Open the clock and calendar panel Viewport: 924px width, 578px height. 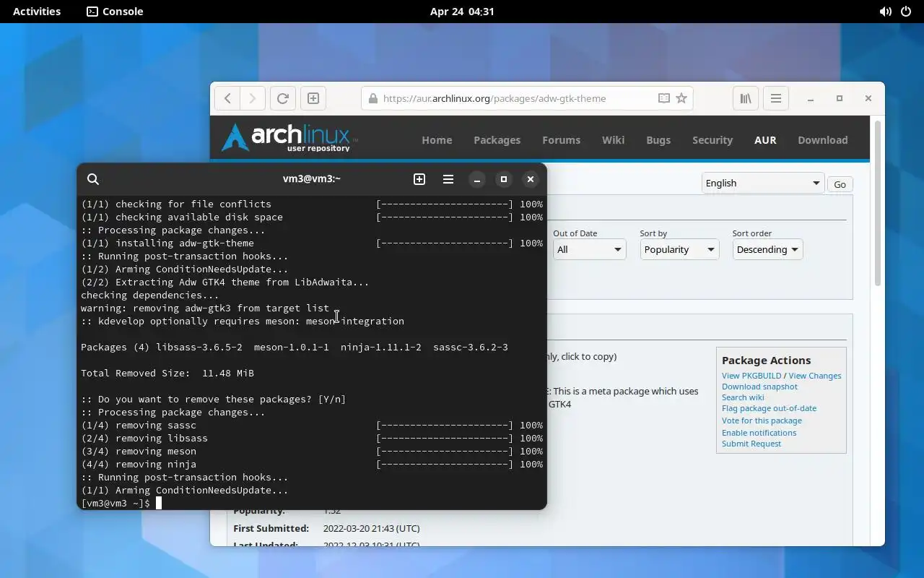(x=462, y=12)
